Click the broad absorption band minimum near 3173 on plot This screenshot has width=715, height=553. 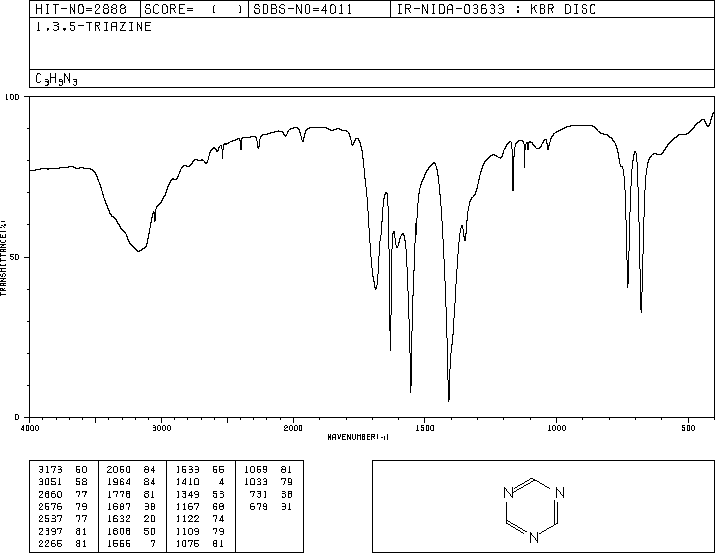click(138, 251)
